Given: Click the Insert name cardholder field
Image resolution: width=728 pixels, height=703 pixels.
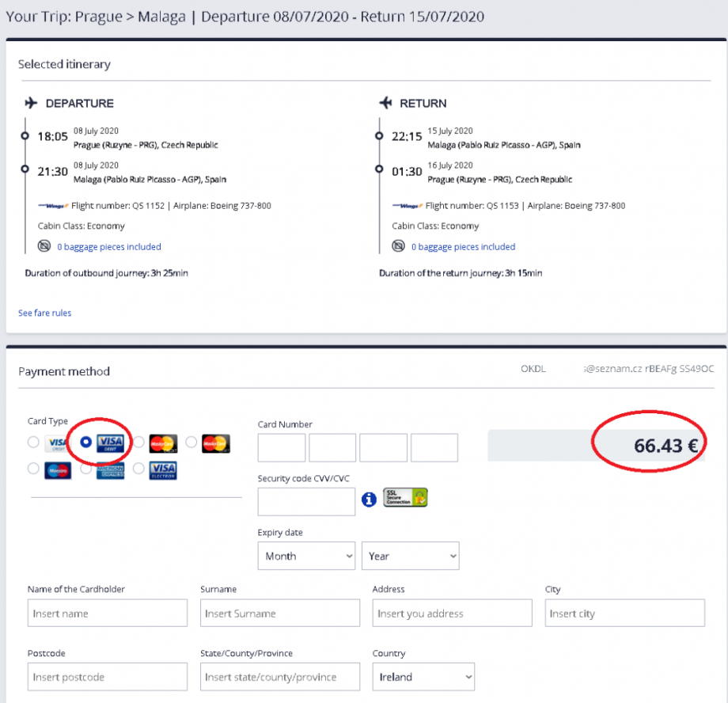Looking at the screenshot, I should (x=107, y=614).
